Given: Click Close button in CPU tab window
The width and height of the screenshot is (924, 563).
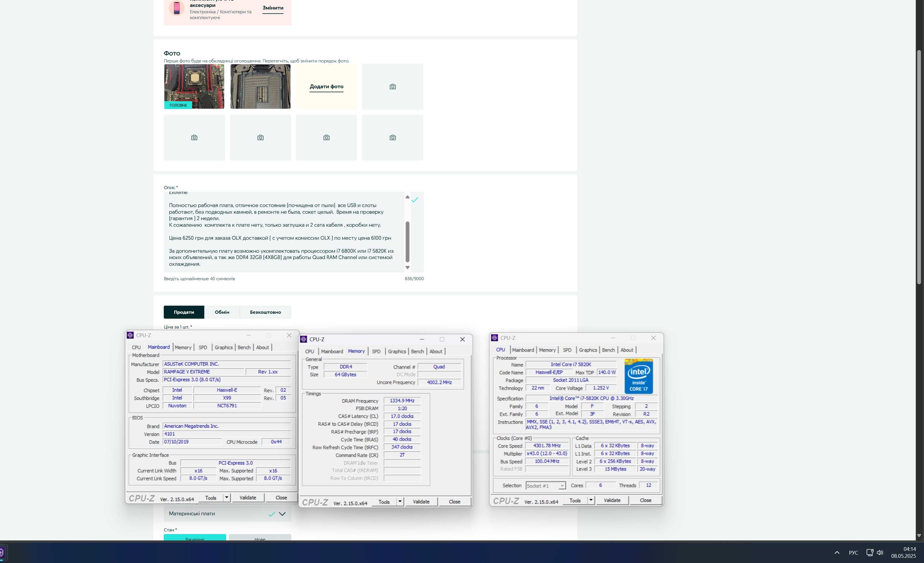Looking at the screenshot, I should pos(645,500).
